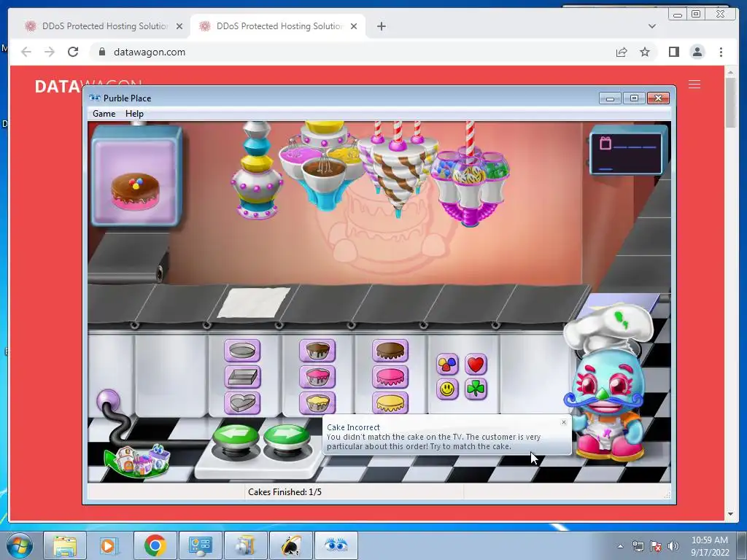This screenshot has width=747, height=560.
Task: Choose chocolate cake batter
Action: (x=317, y=351)
